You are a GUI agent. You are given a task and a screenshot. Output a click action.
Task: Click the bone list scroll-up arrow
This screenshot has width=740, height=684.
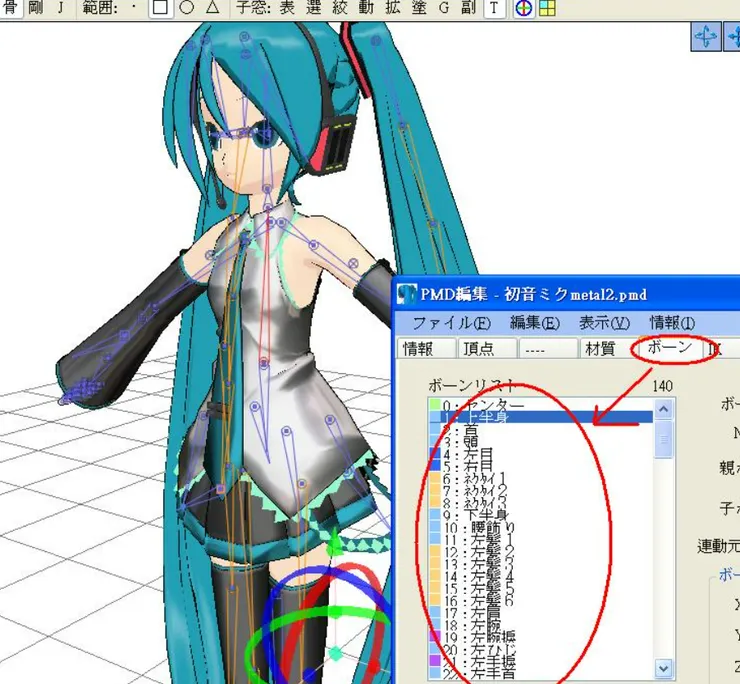664,409
